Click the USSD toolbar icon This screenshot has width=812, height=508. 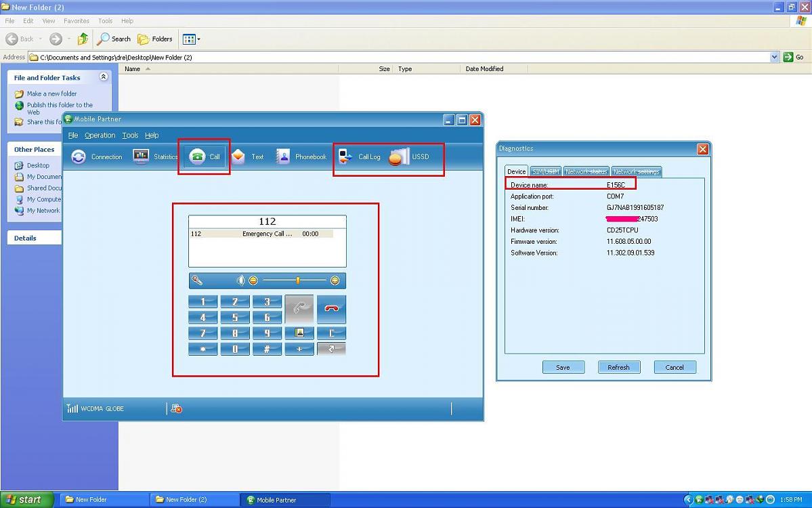[399, 156]
